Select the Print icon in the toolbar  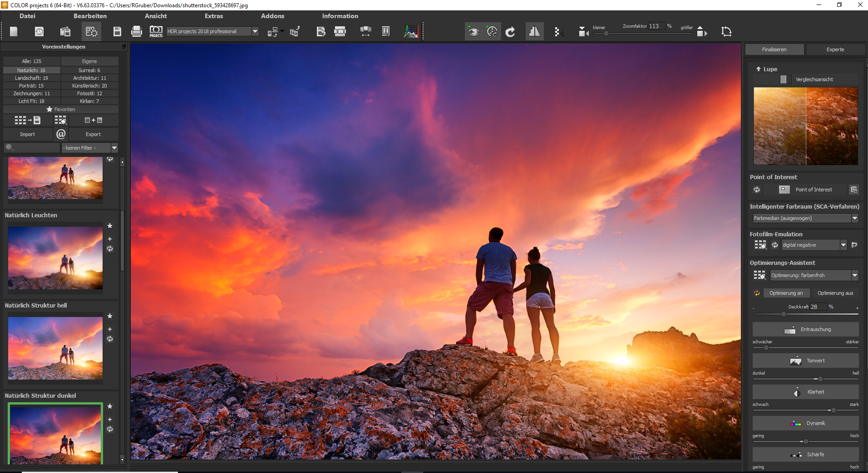pos(136,31)
